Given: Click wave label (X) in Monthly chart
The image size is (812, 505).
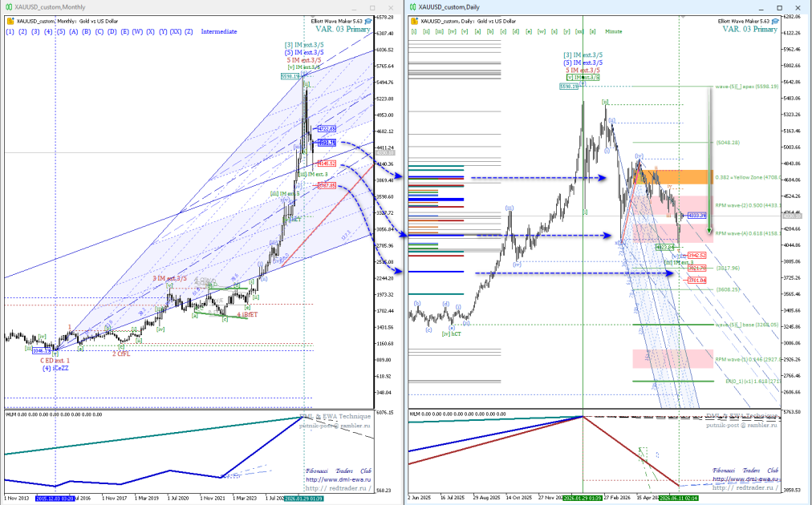Looking at the screenshot, I should [x=150, y=31].
